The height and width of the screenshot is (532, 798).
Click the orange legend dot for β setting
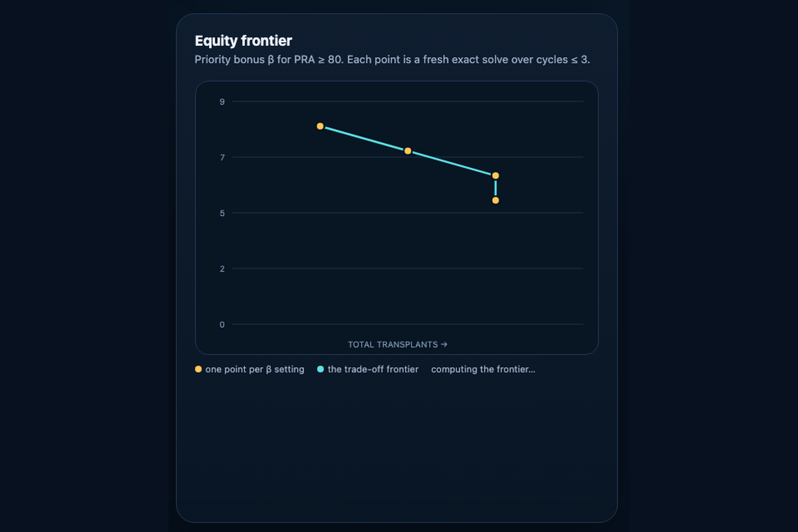point(198,369)
